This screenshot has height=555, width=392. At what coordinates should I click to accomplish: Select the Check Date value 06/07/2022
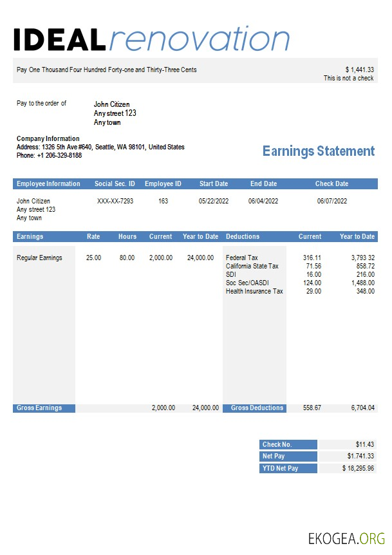[x=332, y=202]
